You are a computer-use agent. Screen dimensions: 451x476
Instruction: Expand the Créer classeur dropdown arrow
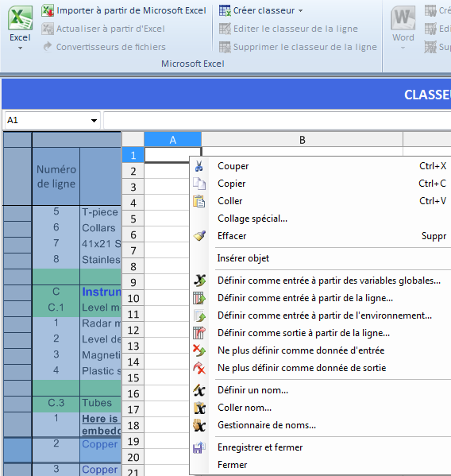[x=301, y=11]
